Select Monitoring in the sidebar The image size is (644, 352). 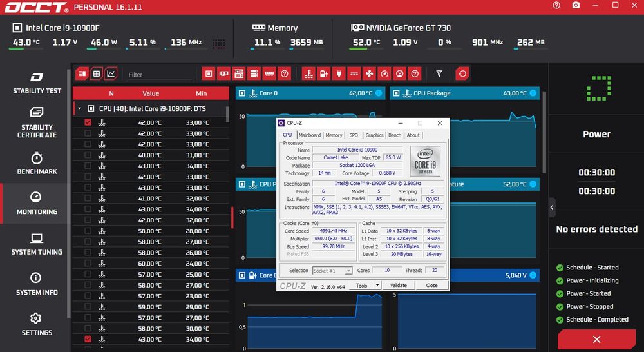pos(37,204)
